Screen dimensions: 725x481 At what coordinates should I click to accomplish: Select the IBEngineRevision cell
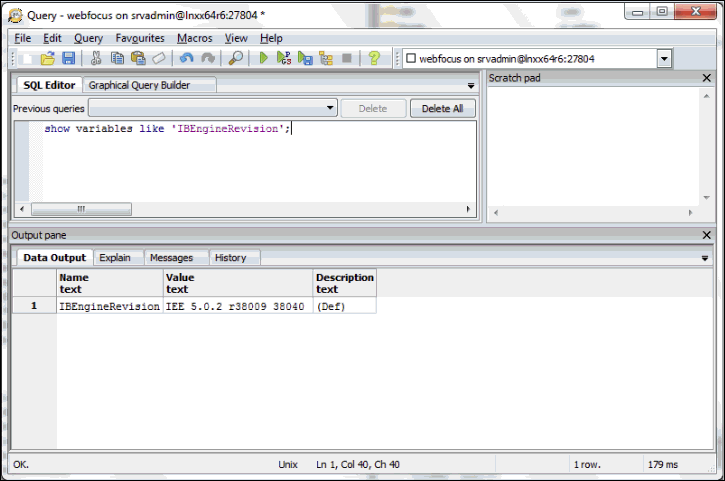tap(110, 306)
